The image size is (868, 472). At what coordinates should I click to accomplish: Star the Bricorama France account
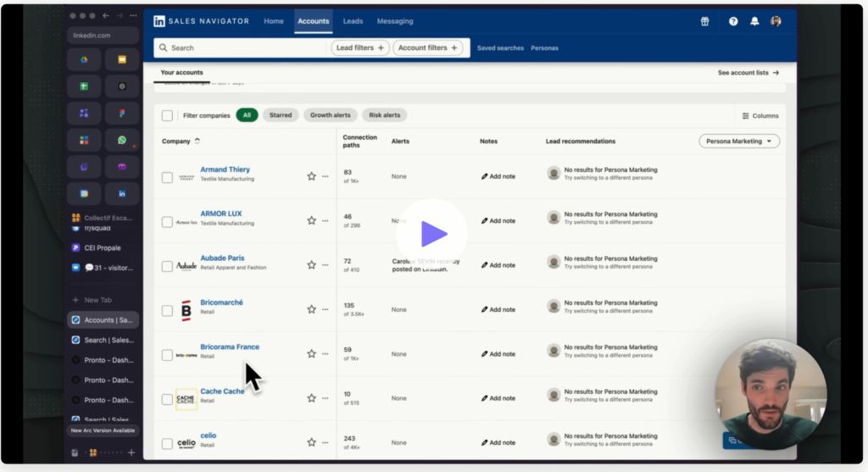pos(312,353)
